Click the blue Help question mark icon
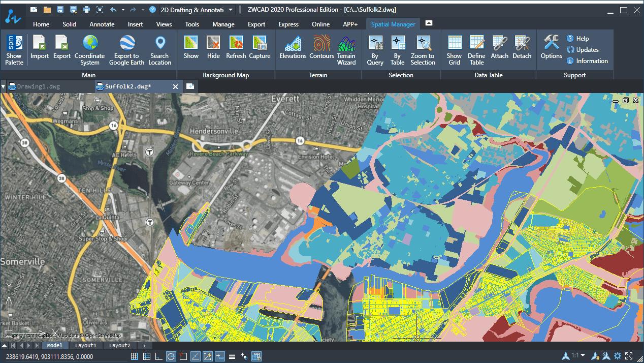The height and width of the screenshot is (363, 644). (152, 10)
